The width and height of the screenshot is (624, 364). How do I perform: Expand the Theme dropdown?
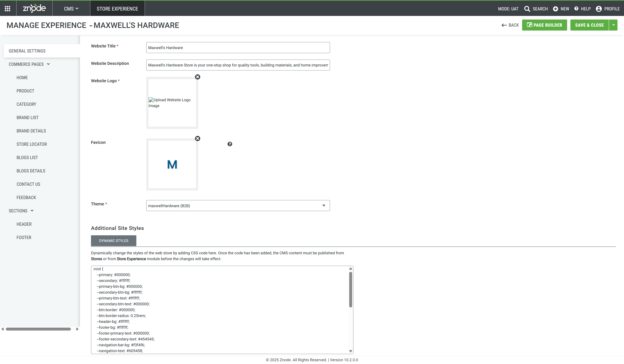pyautogui.click(x=323, y=206)
